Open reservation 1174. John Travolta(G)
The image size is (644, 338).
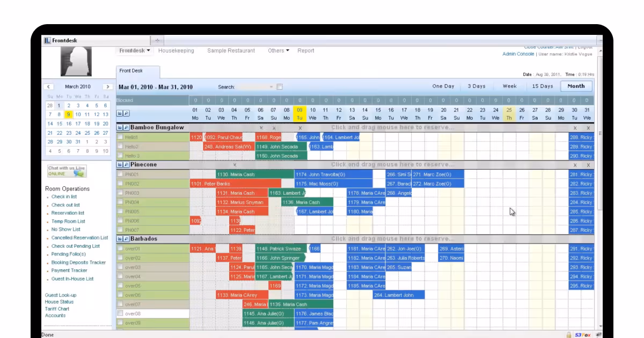coord(333,174)
